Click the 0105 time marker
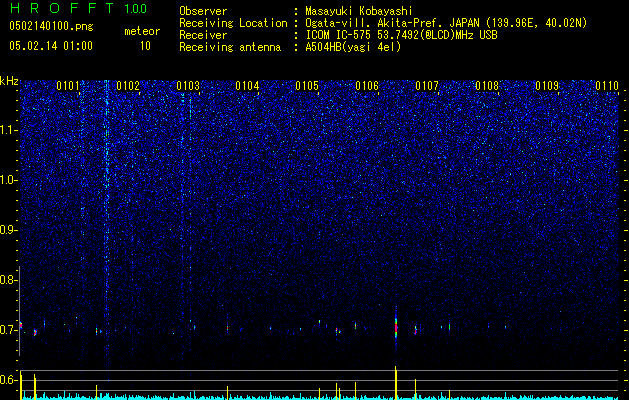629x400 pixels. 307,86
